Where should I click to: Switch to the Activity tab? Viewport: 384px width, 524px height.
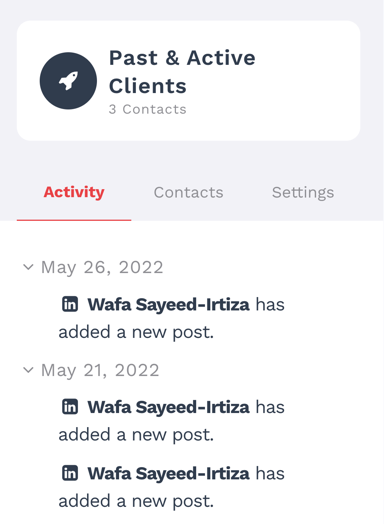(x=74, y=192)
